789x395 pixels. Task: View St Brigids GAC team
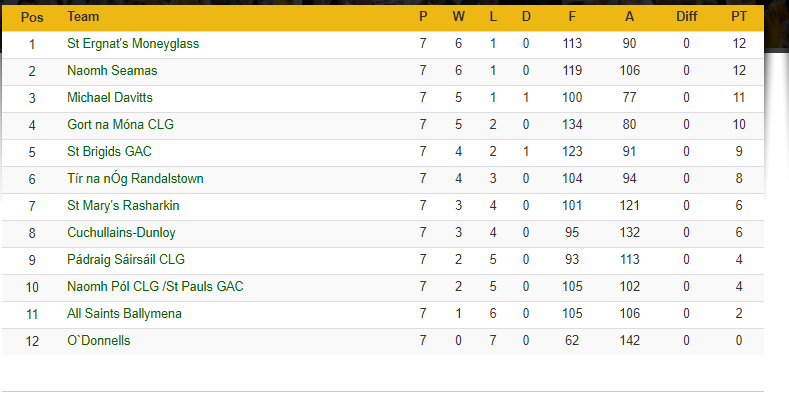coord(109,151)
